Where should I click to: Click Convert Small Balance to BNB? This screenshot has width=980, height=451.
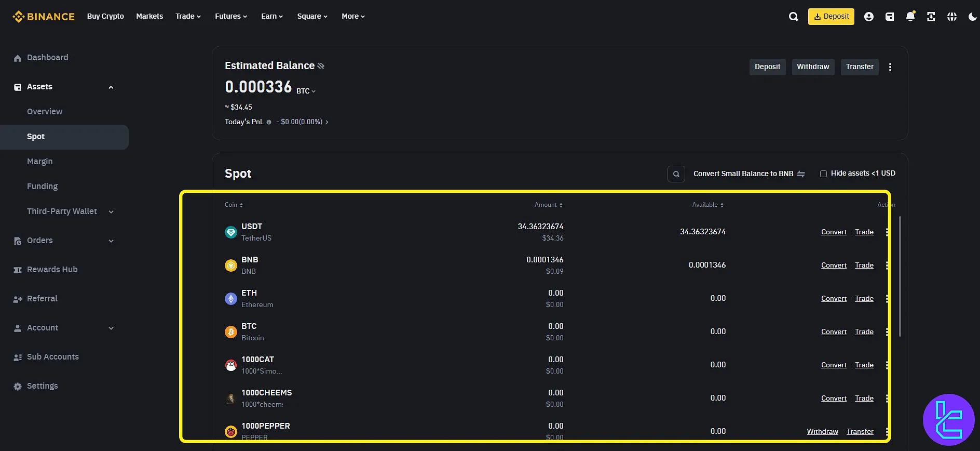coord(749,174)
